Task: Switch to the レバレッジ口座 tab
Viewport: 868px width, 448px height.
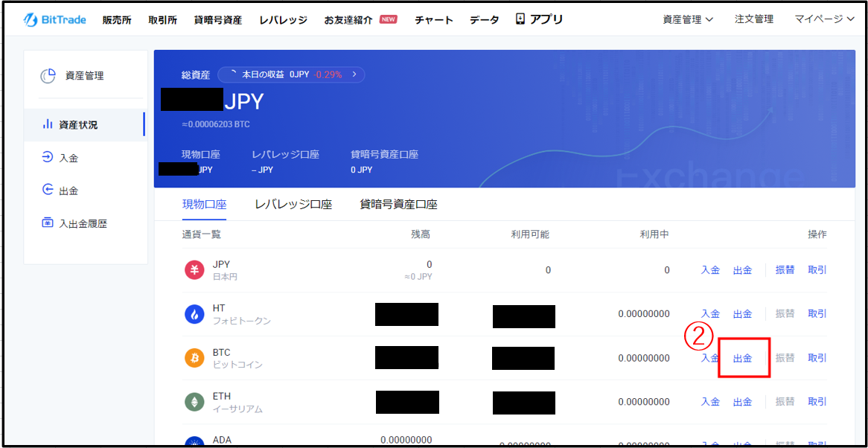Action: (293, 205)
